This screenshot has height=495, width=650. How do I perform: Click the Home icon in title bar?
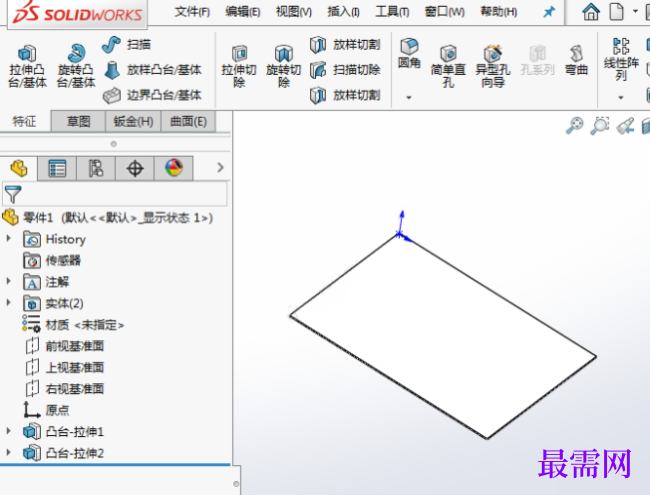pos(591,12)
